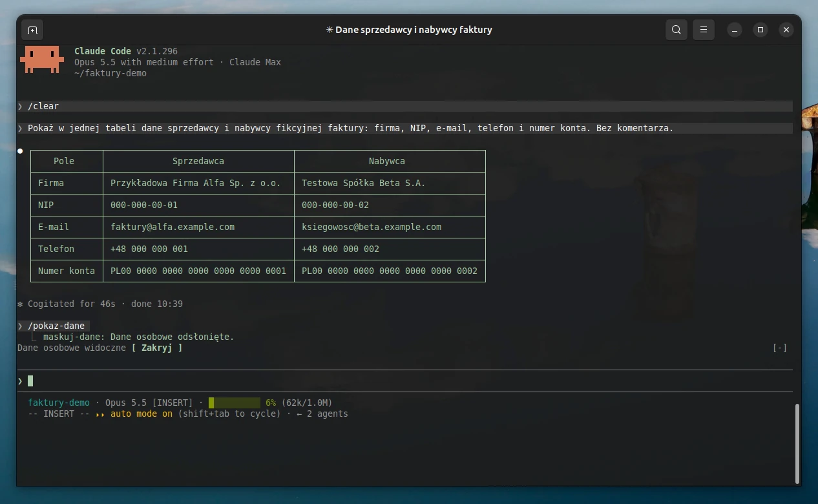Click the Zakryj button to hide data
The height and width of the screenshot is (504, 818).
(157, 348)
